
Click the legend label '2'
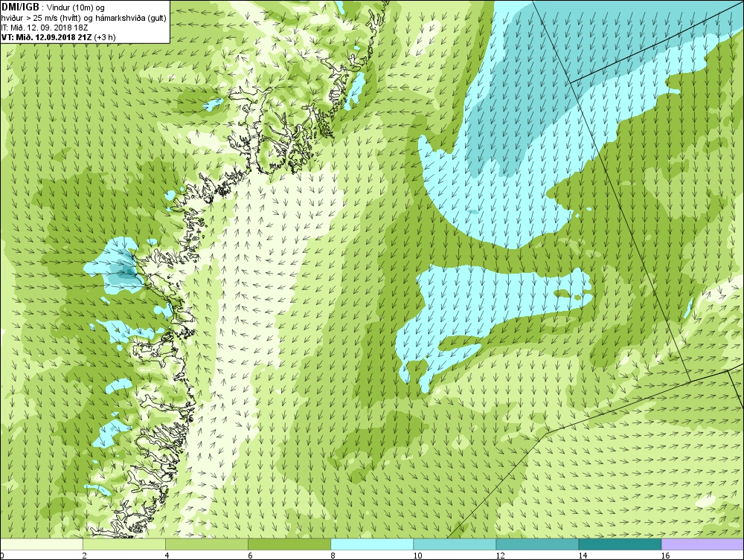click(x=85, y=556)
